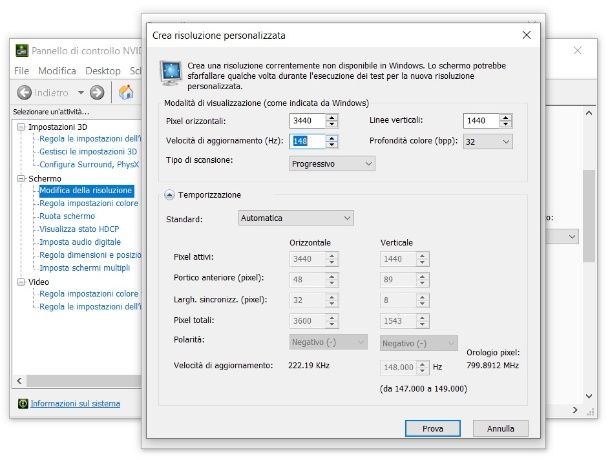Select Regola impostazioni colore under Schermo

[89, 203]
